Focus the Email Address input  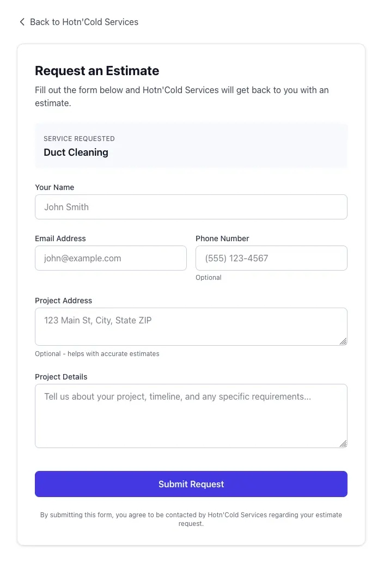click(111, 258)
